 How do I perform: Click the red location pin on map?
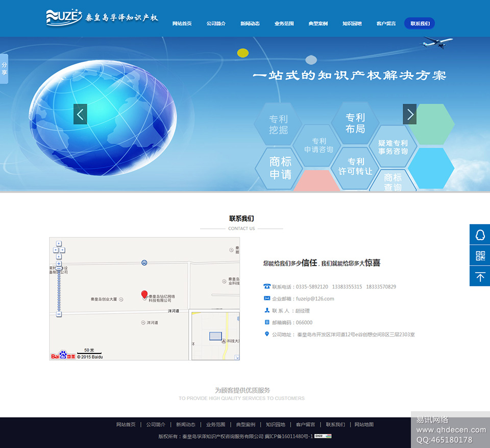(x=144, y=295)
